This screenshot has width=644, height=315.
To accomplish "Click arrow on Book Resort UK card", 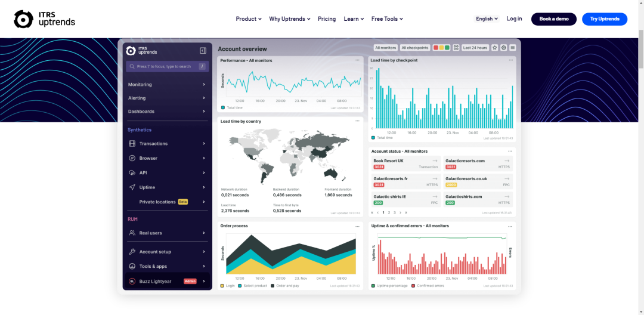I will 435,161.
